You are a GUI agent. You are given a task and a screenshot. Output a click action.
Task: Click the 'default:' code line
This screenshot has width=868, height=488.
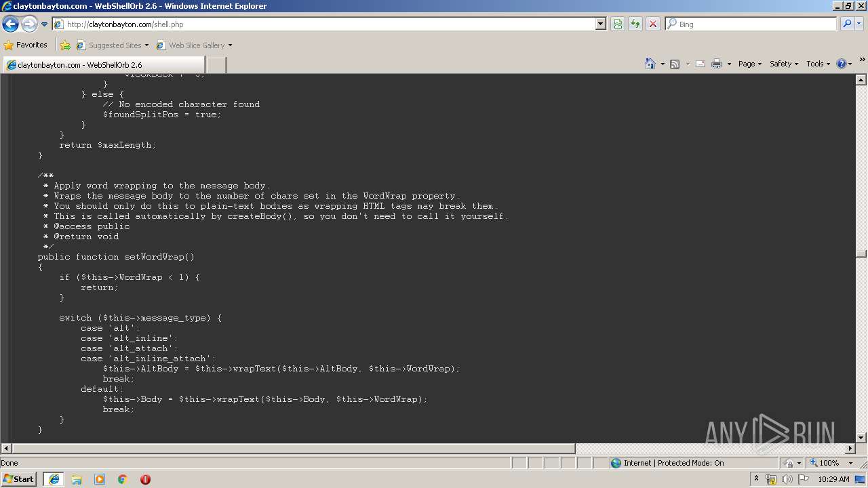pos(102,389)
